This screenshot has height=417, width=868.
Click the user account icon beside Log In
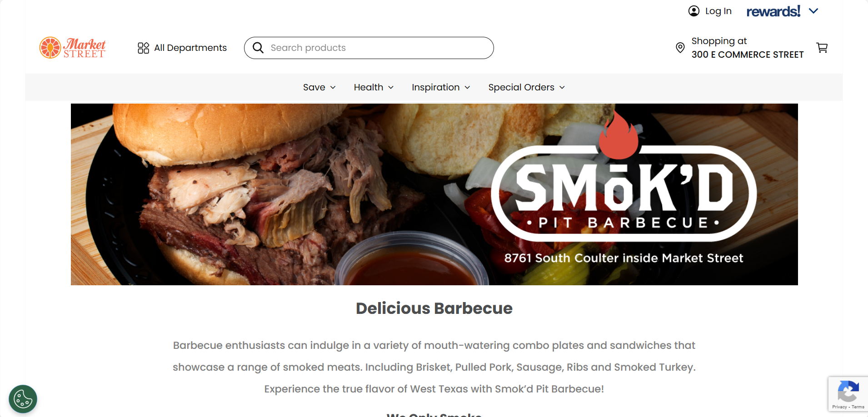[693, 11]
